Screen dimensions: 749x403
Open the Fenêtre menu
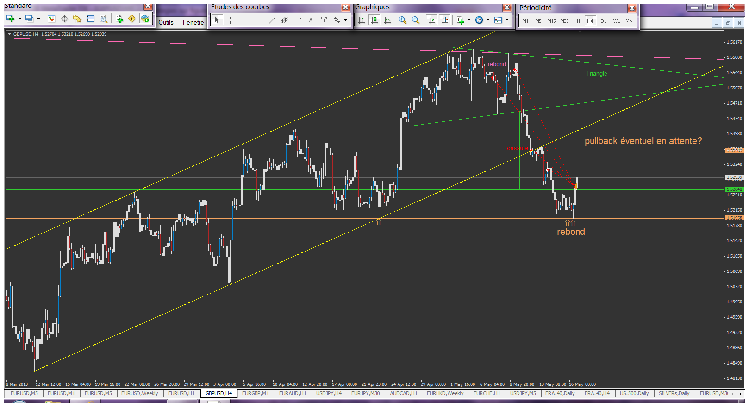(193, 22)
